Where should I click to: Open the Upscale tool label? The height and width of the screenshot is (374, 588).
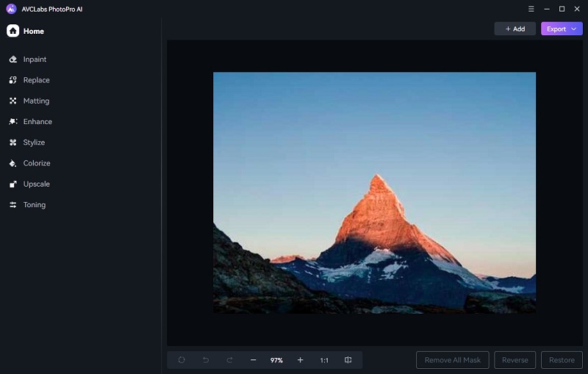coord(36,184)
